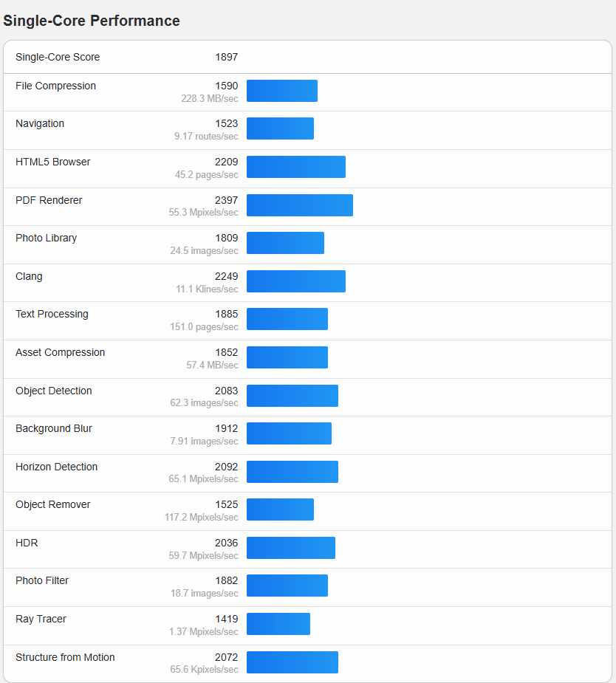This screenshot has width=616, height=683.
Task: Click the Photo Filter score bar
Action: coord(287,586)
